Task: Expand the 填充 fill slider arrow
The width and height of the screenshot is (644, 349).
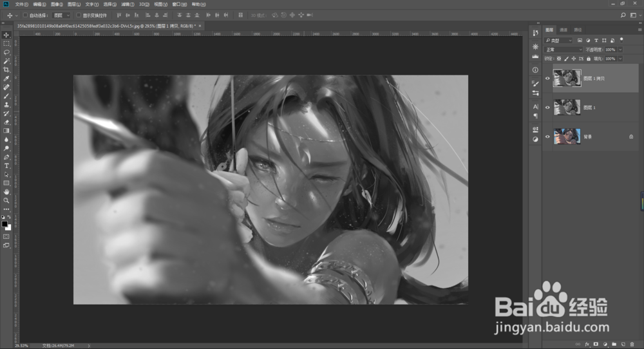Action: (x=620, y=59)
